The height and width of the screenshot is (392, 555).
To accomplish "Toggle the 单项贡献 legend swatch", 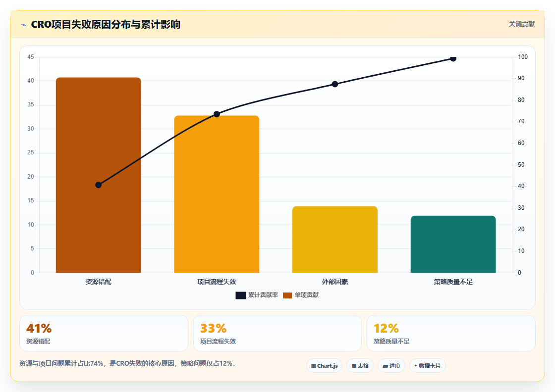I will (x=287, y=295).
